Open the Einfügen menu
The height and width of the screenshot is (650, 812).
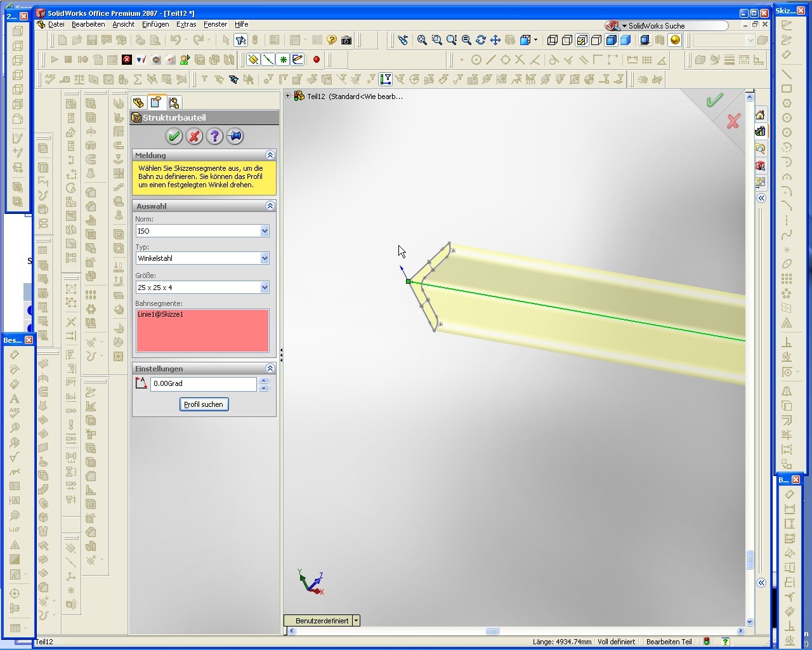(155, 24)
